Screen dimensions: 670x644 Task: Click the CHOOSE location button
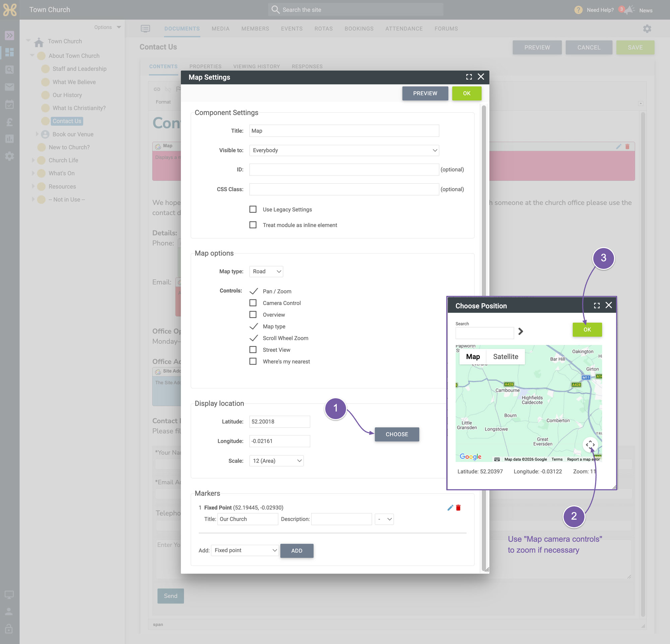[397, 434]
